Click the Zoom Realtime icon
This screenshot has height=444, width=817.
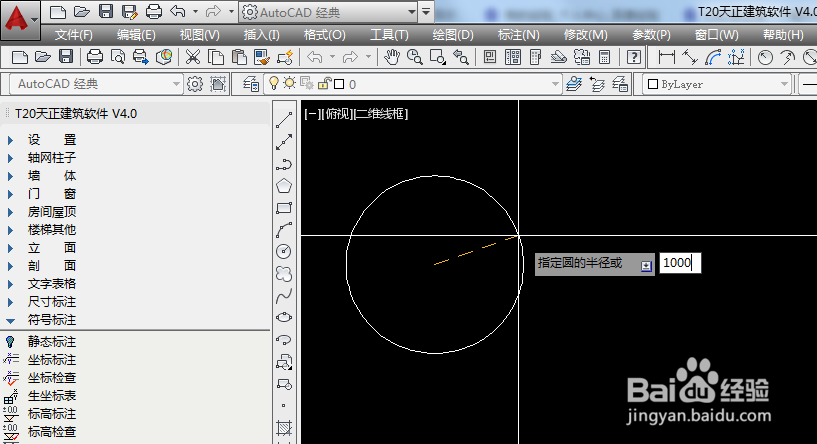[x=415, y=57]
